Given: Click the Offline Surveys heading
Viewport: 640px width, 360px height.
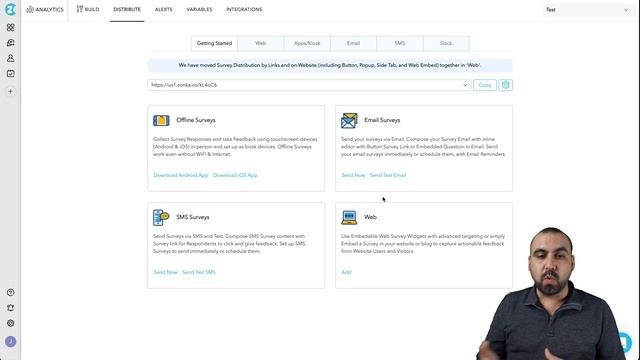Looking at the screenshot, I should coord(196,120).
